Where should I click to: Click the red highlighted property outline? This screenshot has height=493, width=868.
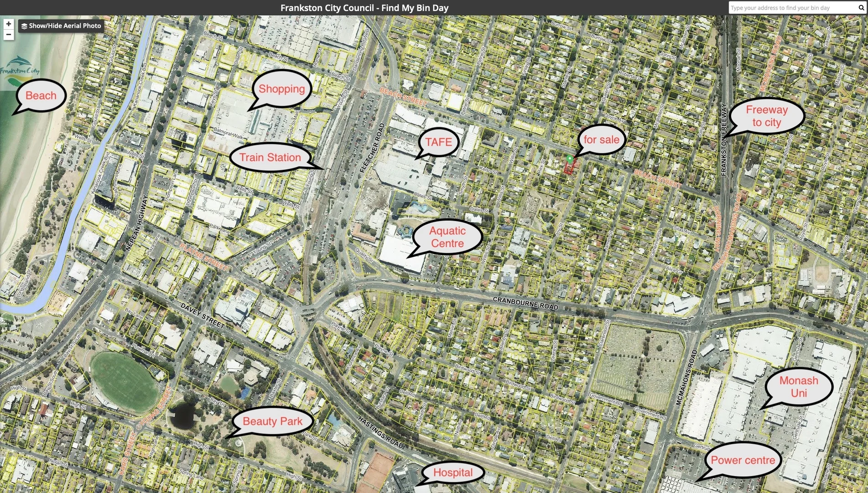click(568, 169)
